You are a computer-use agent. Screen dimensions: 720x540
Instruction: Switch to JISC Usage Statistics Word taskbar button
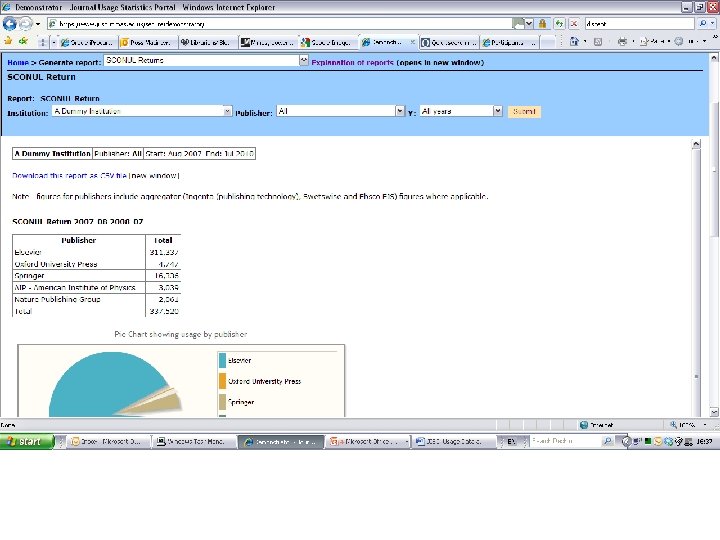click(453, 441)
